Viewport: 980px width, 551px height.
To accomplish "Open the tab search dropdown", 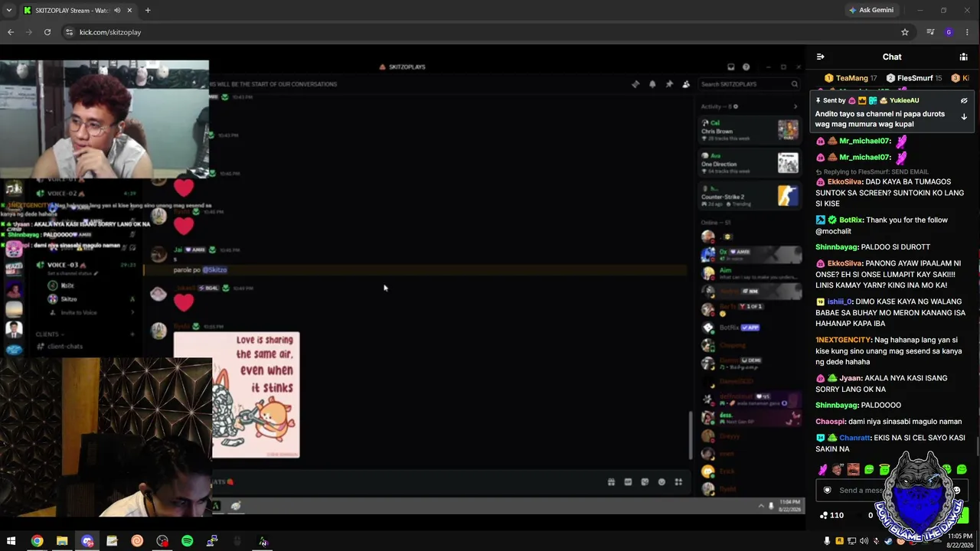I will coord(9,10).
